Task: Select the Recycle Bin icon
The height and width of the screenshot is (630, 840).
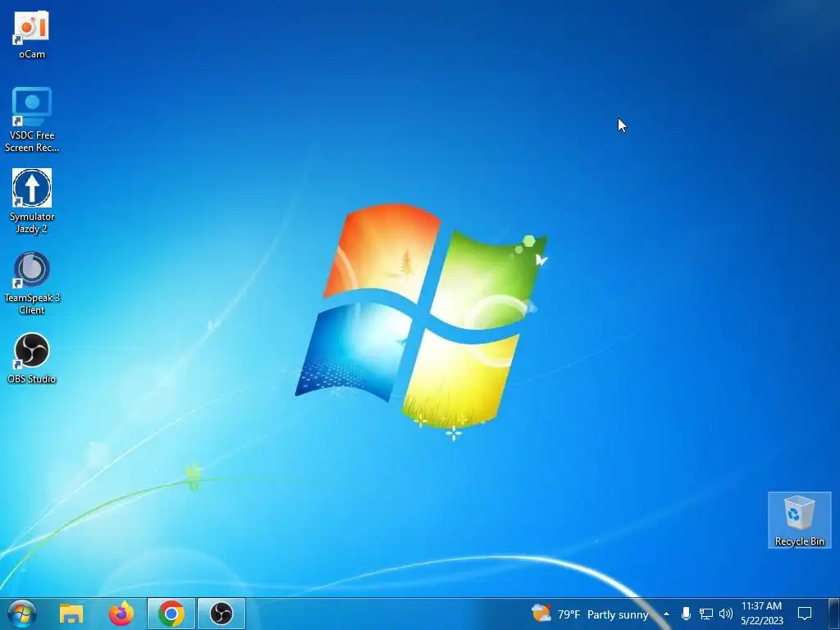Action: tap(799, 519)
